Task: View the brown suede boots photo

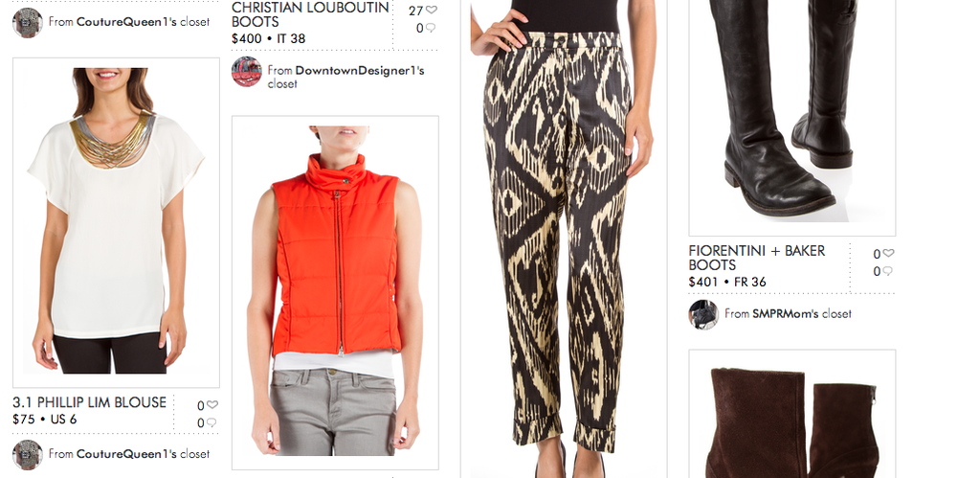Action: coord(792,414)
